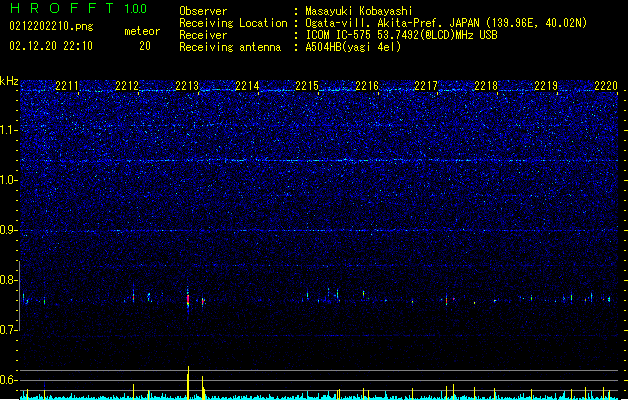Click the 0.6 frequency axis label
629x400 pixels.
tap(9, 380)
